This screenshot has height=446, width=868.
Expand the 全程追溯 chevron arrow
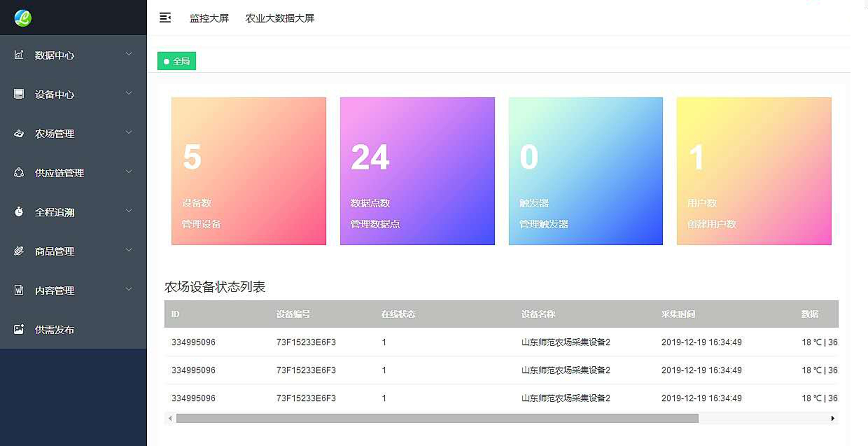pyautogui.click(x=129, y=211)
